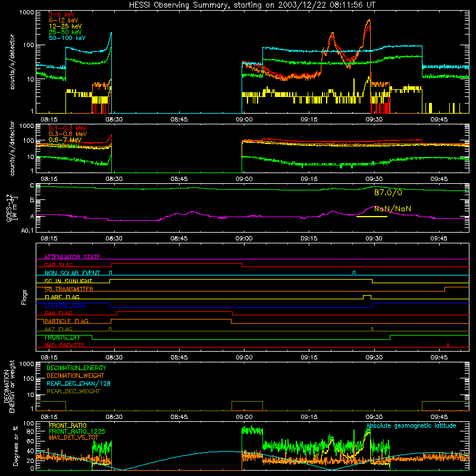Select the ATTENUATOR_STATE flag label
Image resolution: width=476 pixels, height=476 pixels.
72,257
